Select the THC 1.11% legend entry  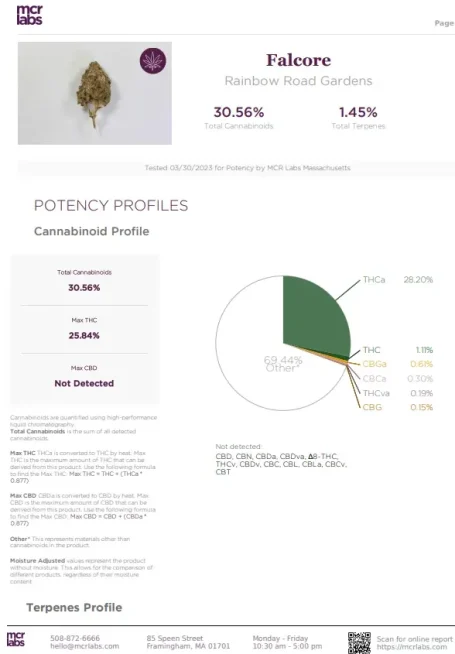coord(398,350)
